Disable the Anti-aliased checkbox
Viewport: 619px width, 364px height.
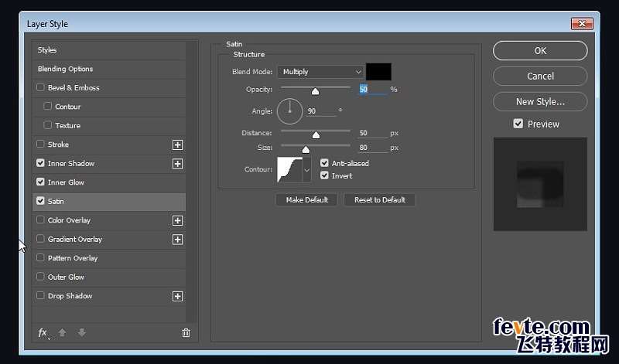(324, 163)
